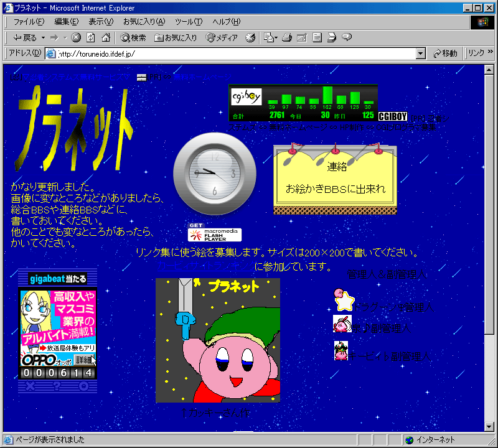Viewport: 498px width, 448px height.
Task: Expand the リンク links bar chevron
Action: click(x=490, y=52)
